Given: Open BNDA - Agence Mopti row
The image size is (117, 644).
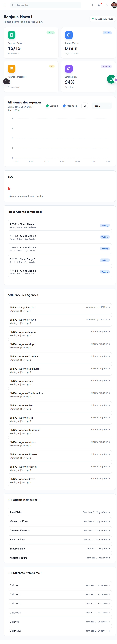Looking at the screenshot, I should click(60, 346).
